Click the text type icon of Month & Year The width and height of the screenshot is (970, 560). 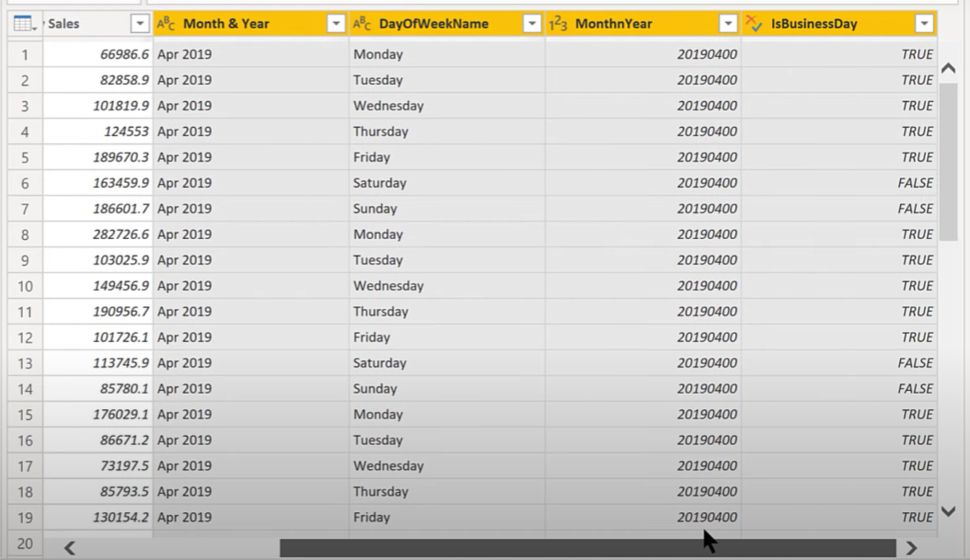[166, 24]
